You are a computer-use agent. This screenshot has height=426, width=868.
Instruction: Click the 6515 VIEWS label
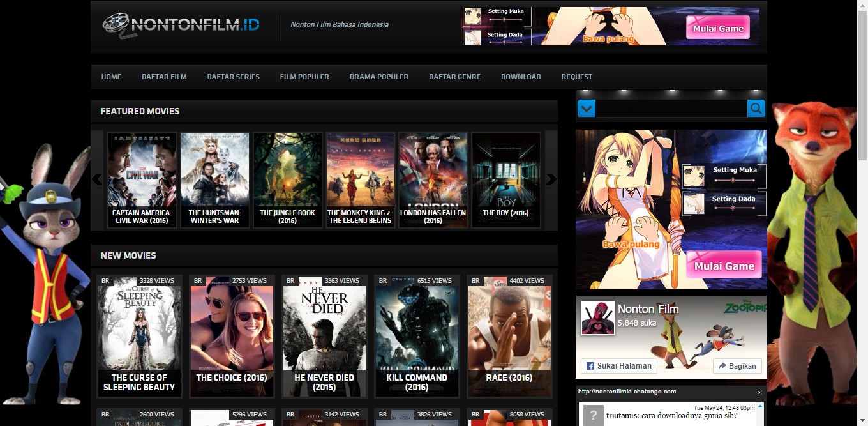tap(435, 280)
